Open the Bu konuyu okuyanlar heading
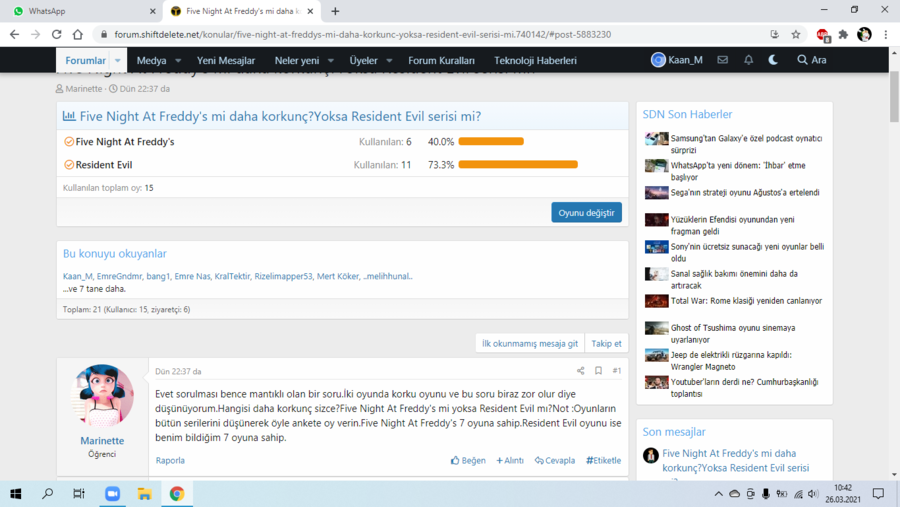Image resolution: width=900 pixels, height=507 pixels. pyautogui.click(x=115, y=253)
